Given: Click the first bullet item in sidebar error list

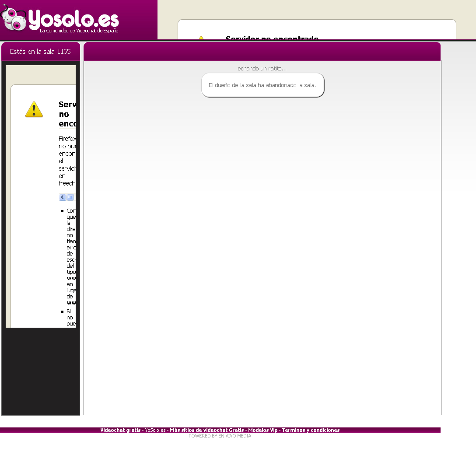Looking at the screenshot, I should point(71,256).
